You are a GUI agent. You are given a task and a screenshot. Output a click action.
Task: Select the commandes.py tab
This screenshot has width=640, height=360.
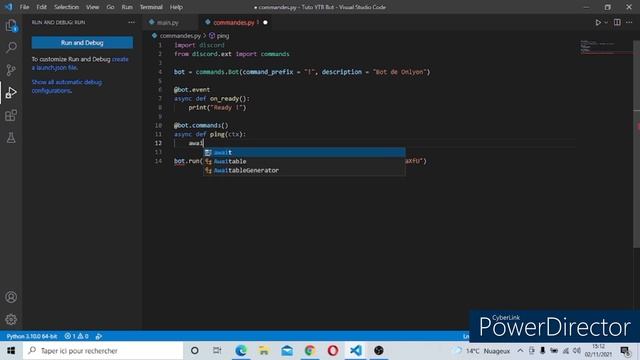233,22
